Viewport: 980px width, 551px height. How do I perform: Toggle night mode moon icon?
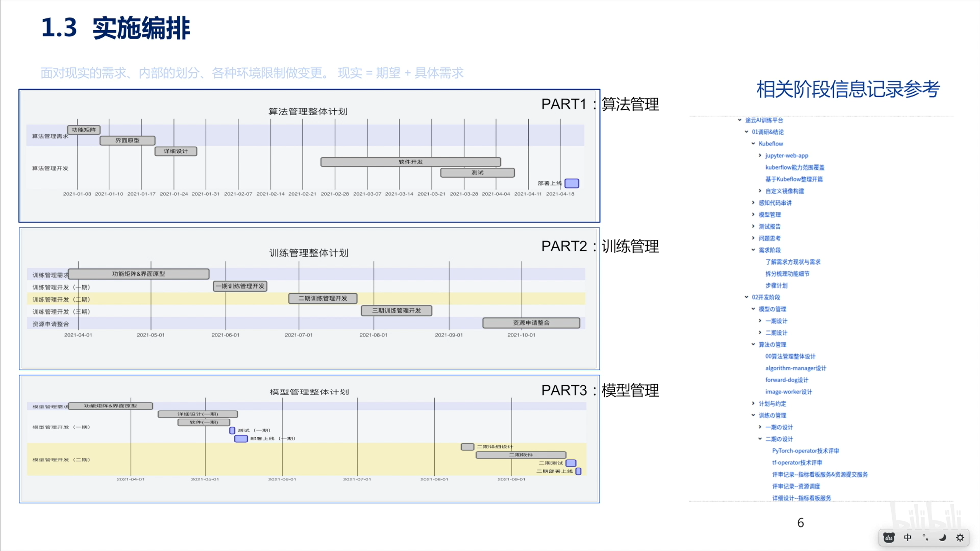(x=942, y=538)
